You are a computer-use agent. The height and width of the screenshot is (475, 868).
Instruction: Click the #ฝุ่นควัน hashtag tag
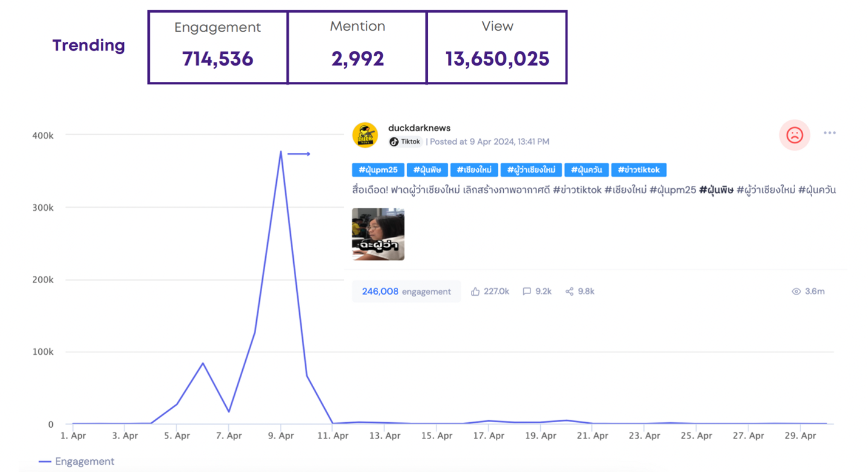[586, 170]
